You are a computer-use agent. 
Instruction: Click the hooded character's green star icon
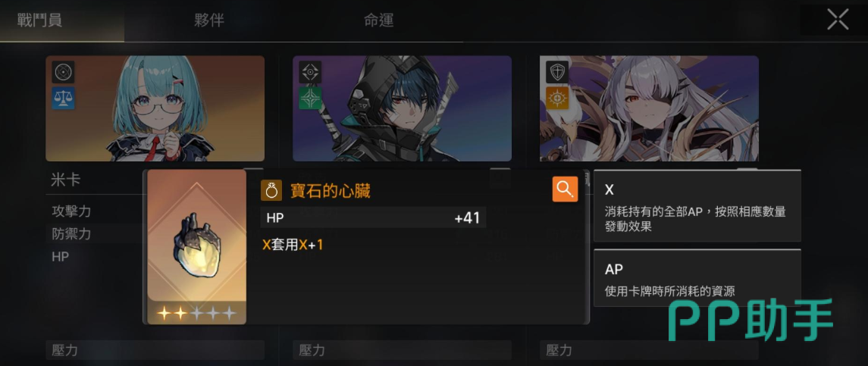[x=310, y=98]
